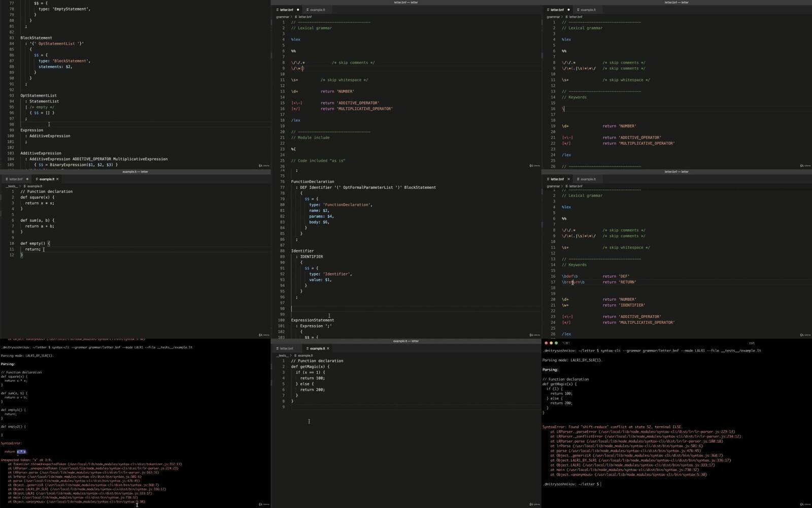812x508 pixels.
Task: Click the '\bdef\b' lexer pattern
Action: (569, 276)
